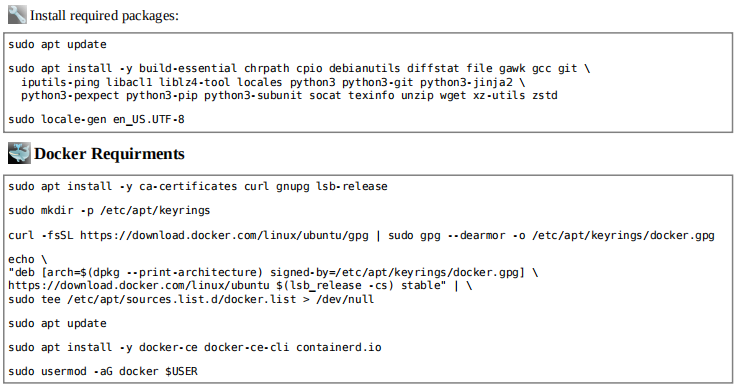The width and height of the screenshot is (736, 386).
Task: Click the sudo tee docker.list line
Action: (x=191, y=299)
